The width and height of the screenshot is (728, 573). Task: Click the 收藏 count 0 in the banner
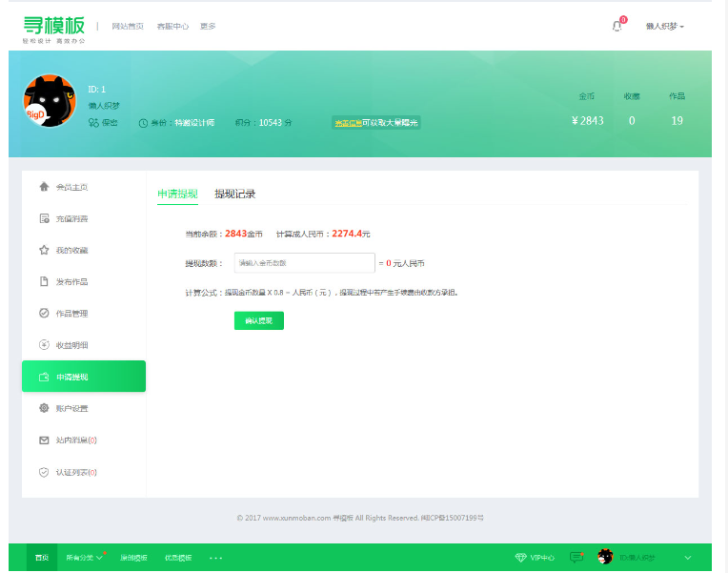pos(632,121)
